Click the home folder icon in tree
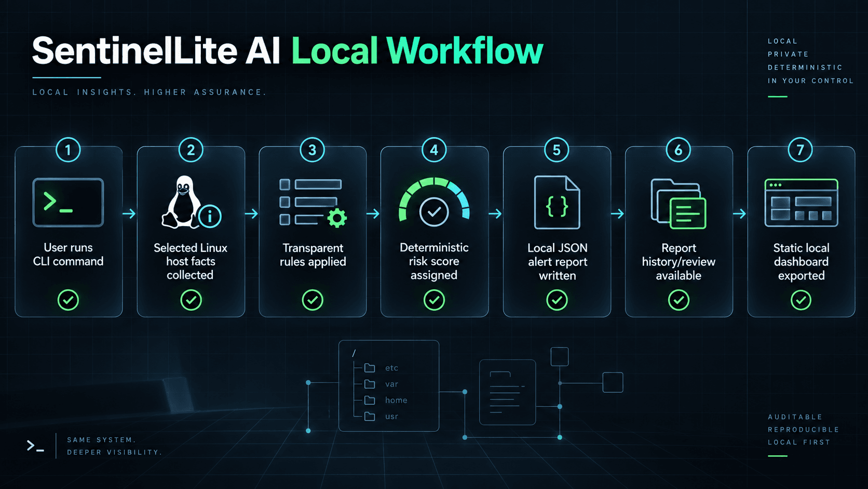This screenshot has height=489, width=868. (x=370, y=400)
